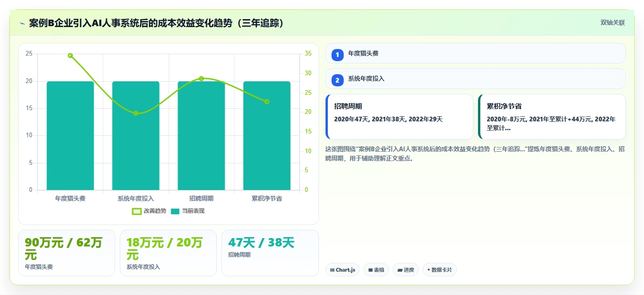Click the 系统年度投入 x-axis label
Screen dimensions: 644x295
(136, 198)
